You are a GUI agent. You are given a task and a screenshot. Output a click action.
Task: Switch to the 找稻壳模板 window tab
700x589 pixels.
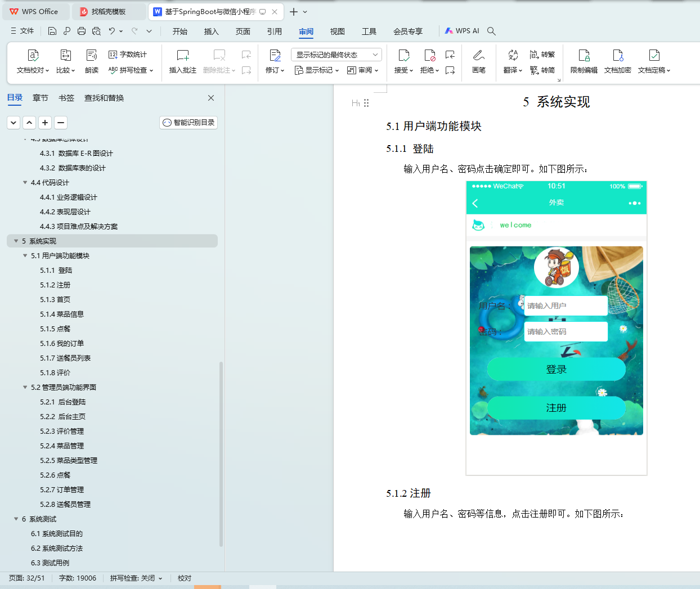coord(110,11)
